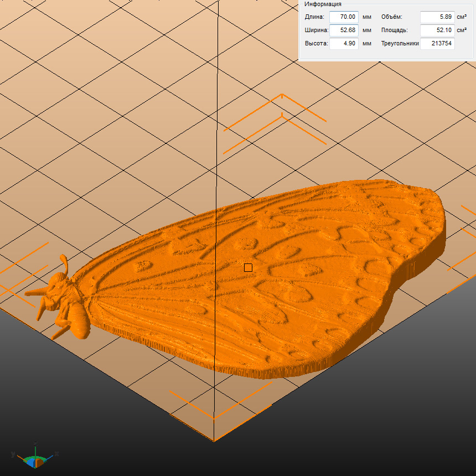Click the Ширина width value field
The height and width of the screenshot is (476, 476).
pos(344,30)
